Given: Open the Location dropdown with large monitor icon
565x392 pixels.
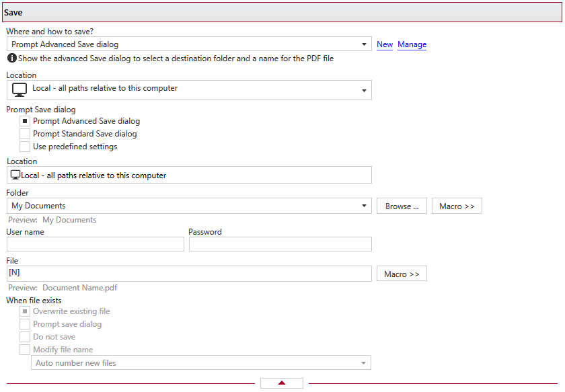Looking at the screenshot, I should coord(189,90).
